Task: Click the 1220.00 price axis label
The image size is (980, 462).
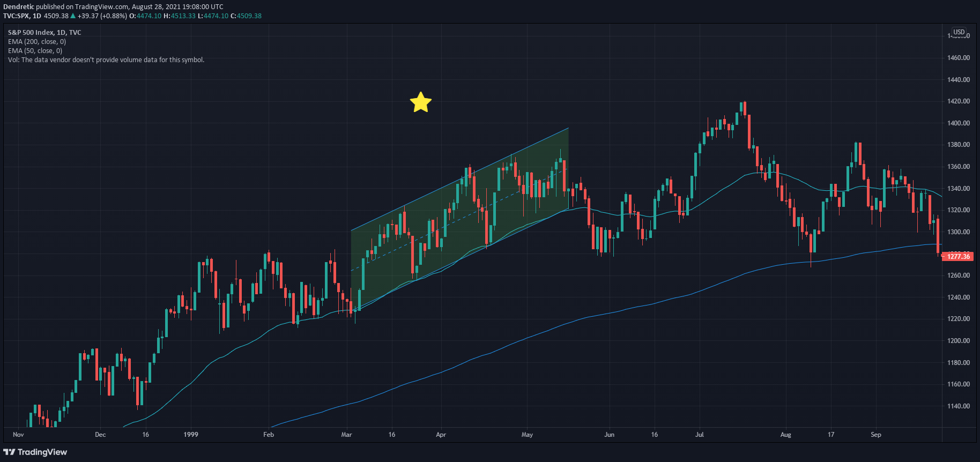Action: (x=959, y=319)
